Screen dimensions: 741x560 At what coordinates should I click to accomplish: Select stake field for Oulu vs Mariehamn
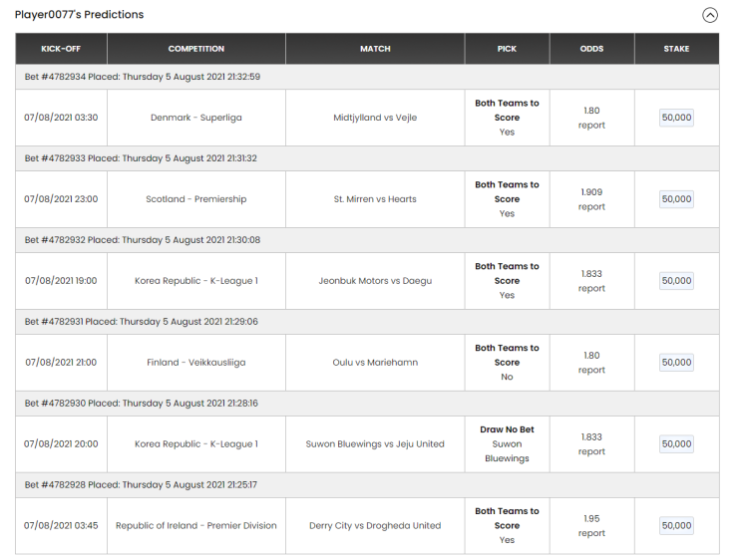tap(676, 363)
